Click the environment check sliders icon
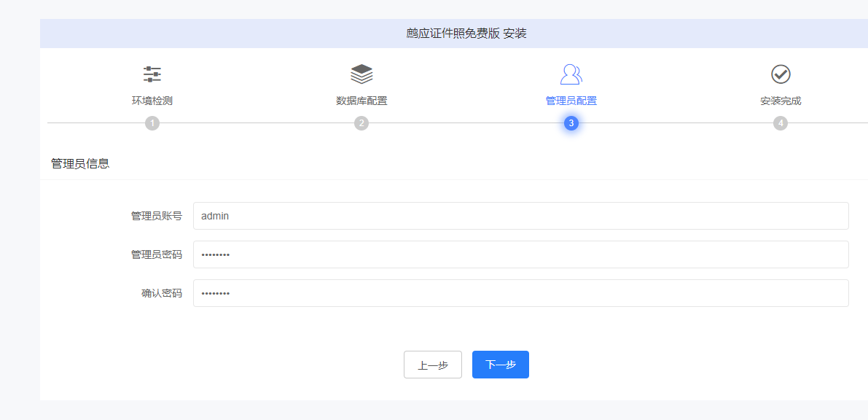Screen dimensions: 868x420 pyautogui.click(x=152, y=74)
